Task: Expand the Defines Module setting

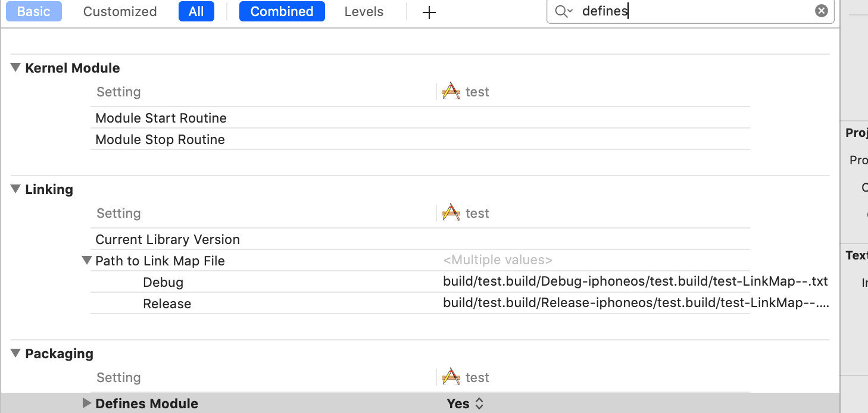Action: (x=87, y=403)
